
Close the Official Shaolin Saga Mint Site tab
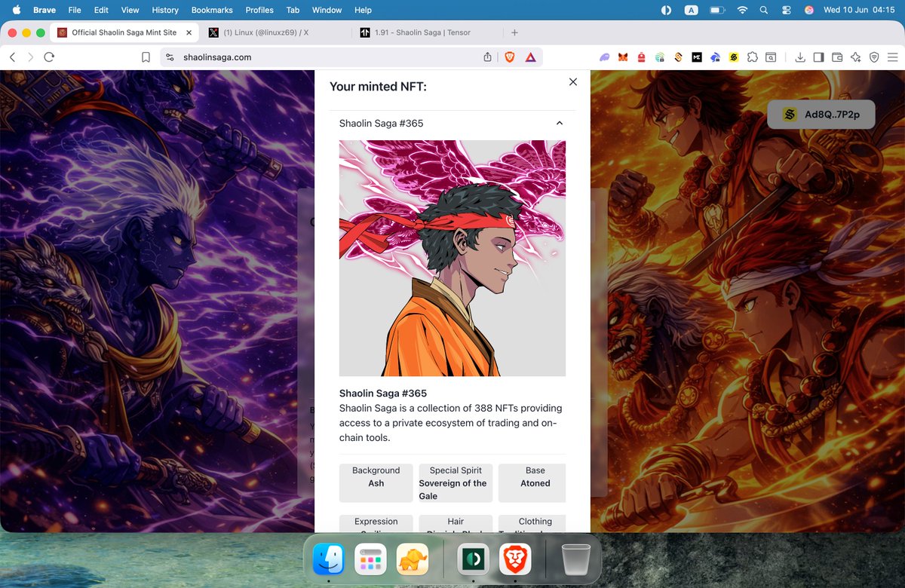pyautogui.click(x=189, y=32)
